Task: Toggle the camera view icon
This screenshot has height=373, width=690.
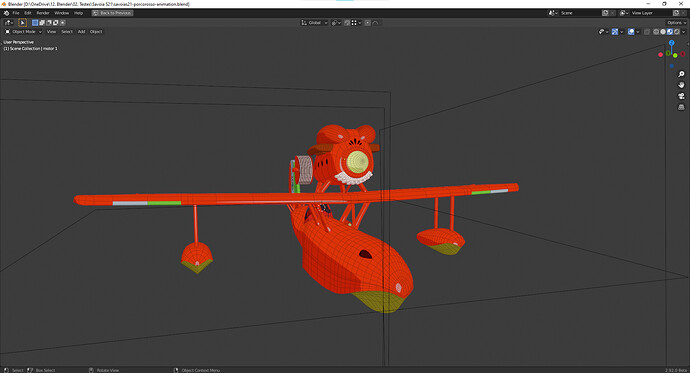Action: point(681,96)
